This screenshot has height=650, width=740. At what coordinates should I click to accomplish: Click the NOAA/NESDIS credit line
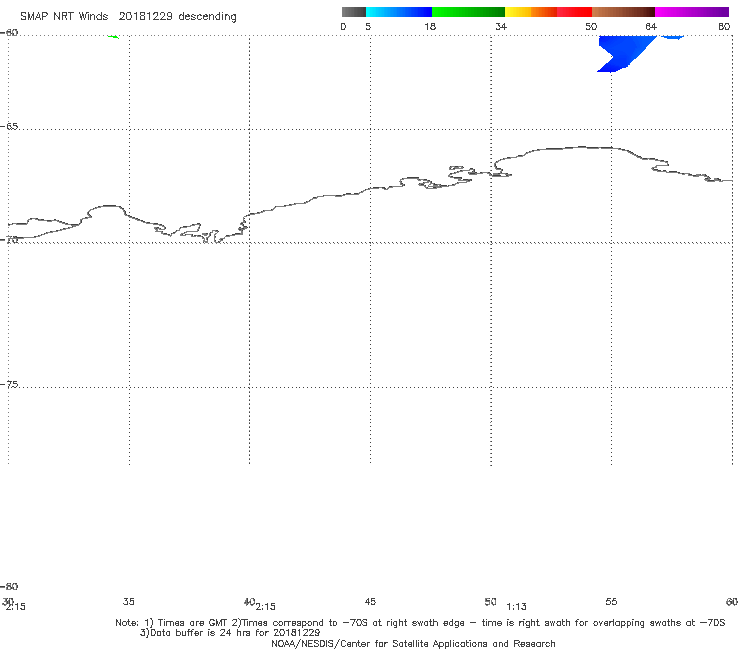[413, 644]
